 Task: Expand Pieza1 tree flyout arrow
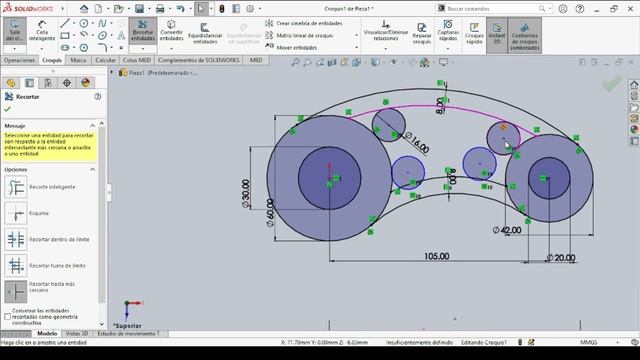(x=112, y=72)
